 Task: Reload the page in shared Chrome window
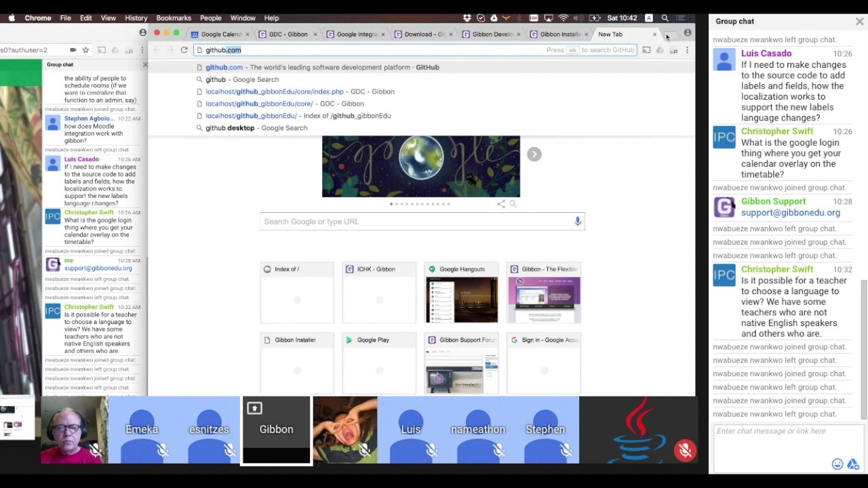[184, 50]
